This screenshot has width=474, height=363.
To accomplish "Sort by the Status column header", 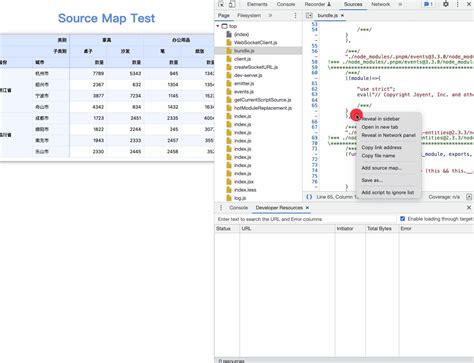I will point(227,229).
